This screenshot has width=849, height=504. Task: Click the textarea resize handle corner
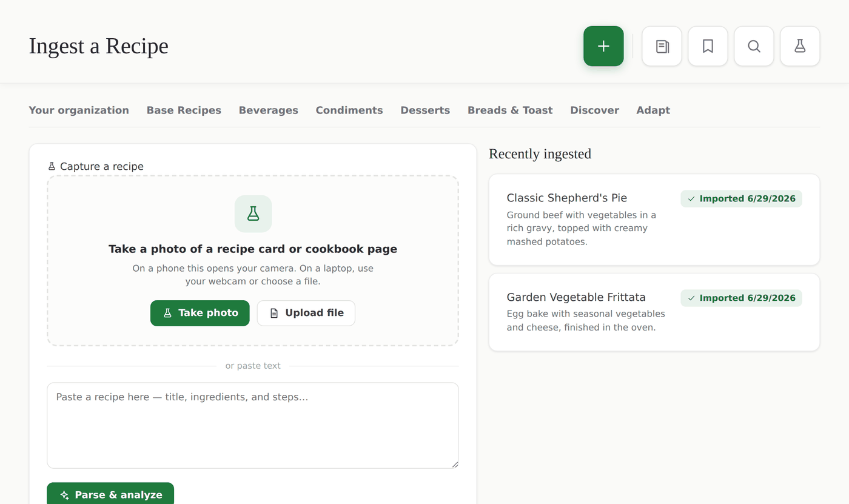(x=455, y=465)
